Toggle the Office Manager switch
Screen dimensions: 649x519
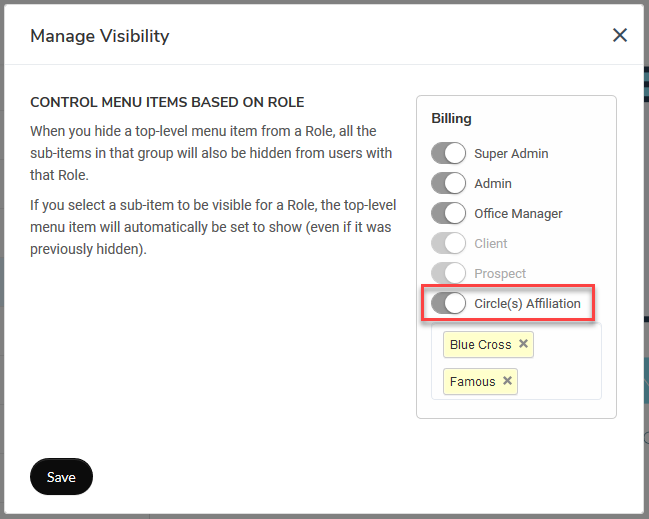tap(448, 213)
